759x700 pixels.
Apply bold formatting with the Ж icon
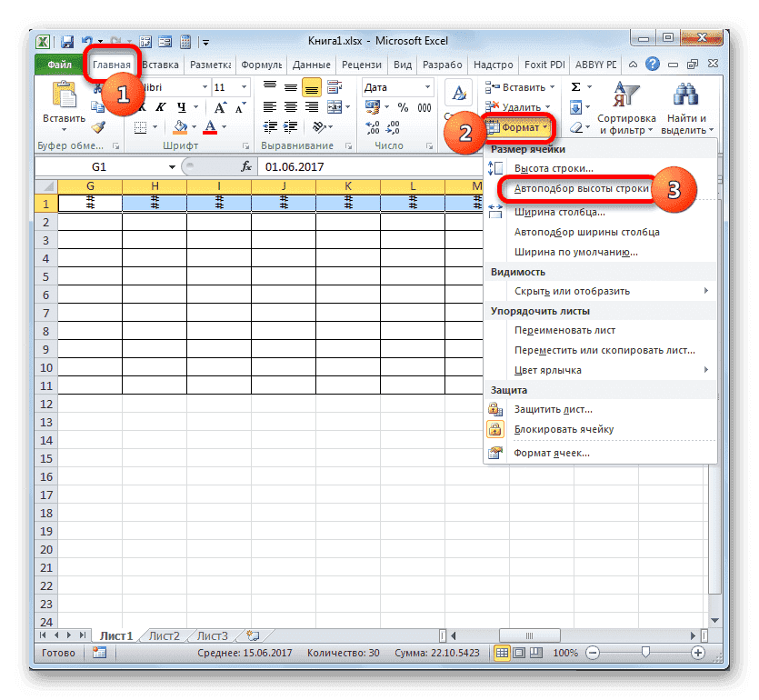pyautogui.click(x=143, y=105)
